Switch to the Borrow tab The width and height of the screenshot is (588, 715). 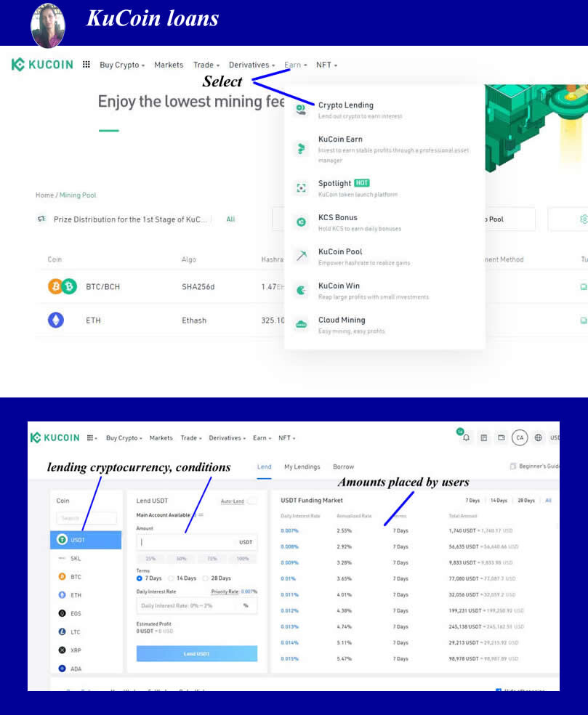[x=343, y=466]
